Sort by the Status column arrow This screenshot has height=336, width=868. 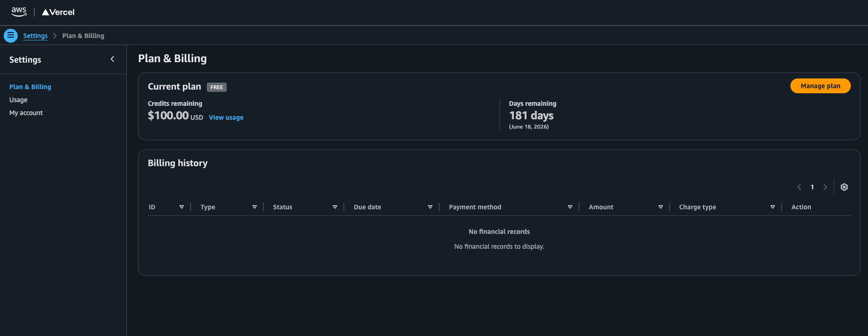click(x=335, y=207)
